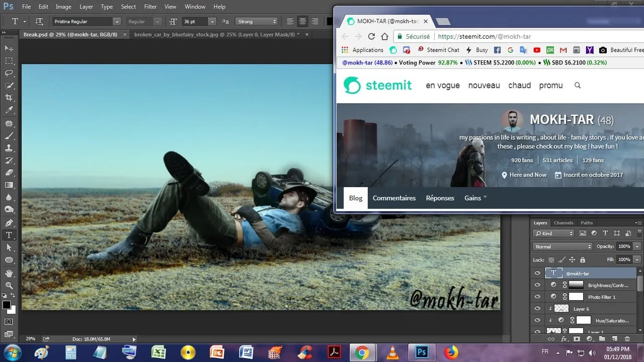Create a new group folder

(x=602, y=339)
